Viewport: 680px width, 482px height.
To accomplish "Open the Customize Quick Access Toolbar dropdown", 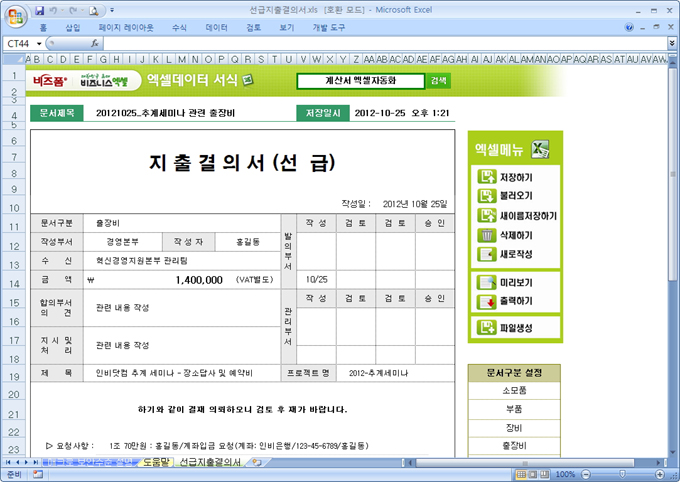I will coord(112,10).
